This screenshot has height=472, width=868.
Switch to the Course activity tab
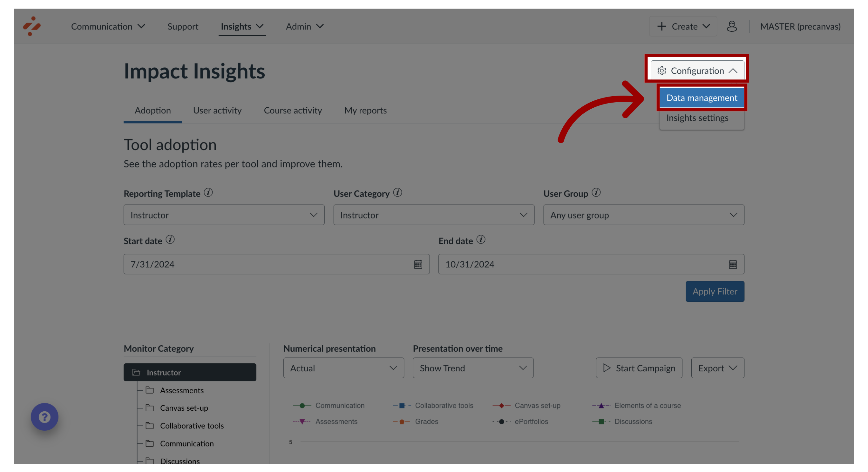(x=293, y=110)
